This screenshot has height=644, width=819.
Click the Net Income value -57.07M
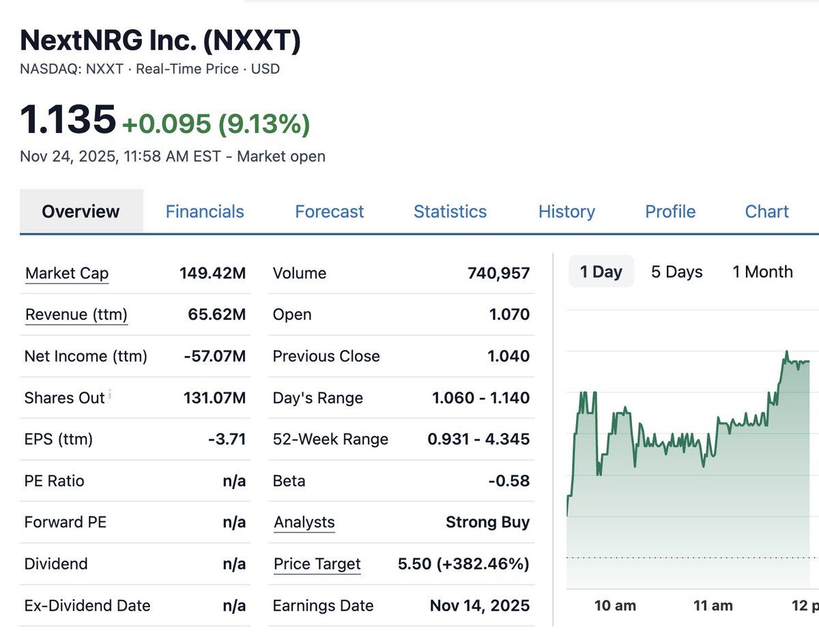[x=214, y=356]
